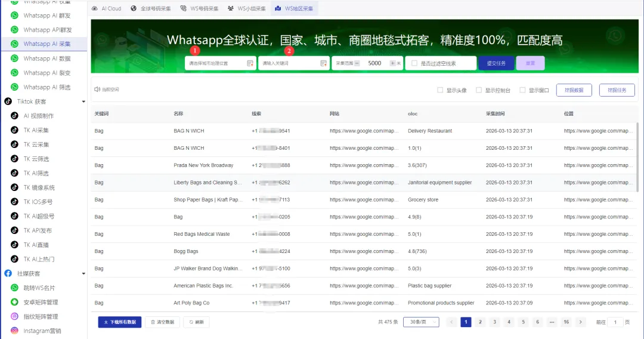Click 提交任务 submit button
644x339 pixels.
pos(496,63)
